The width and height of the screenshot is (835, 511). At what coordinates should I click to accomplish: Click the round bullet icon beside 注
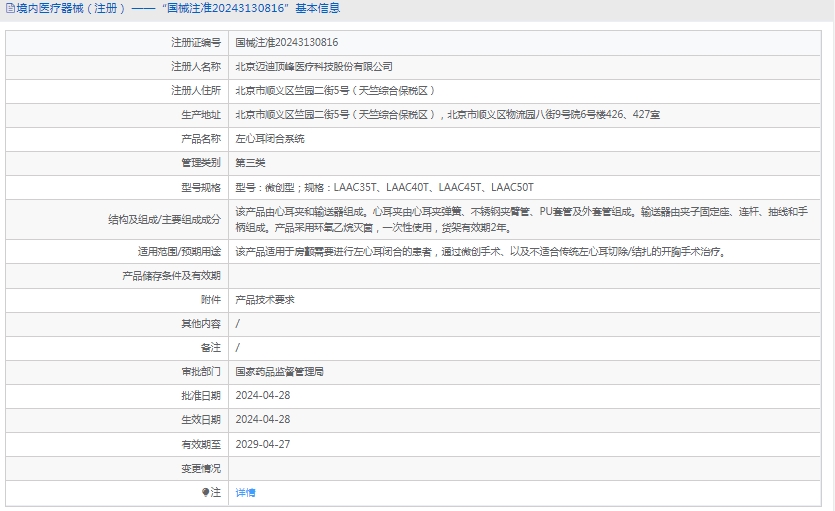[205, 493]
